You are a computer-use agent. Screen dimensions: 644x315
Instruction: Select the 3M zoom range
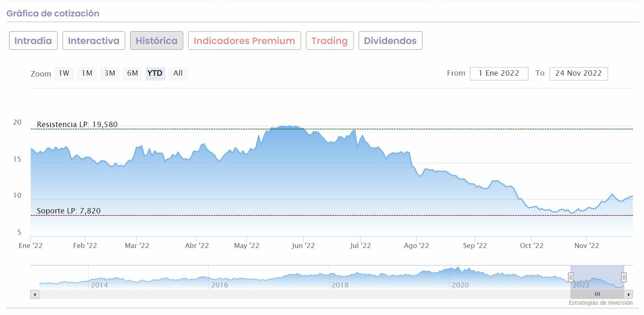click(x=110, y=74)
